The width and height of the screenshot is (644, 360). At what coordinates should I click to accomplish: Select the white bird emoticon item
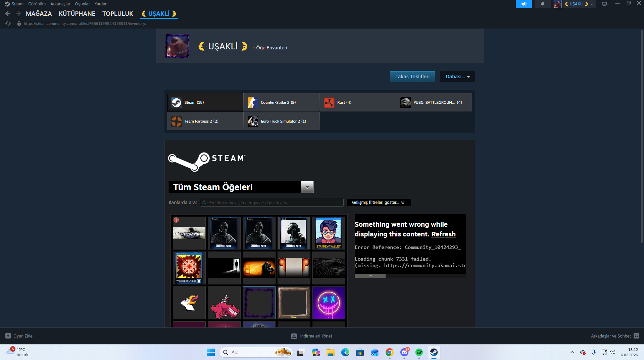coord(189,303)
